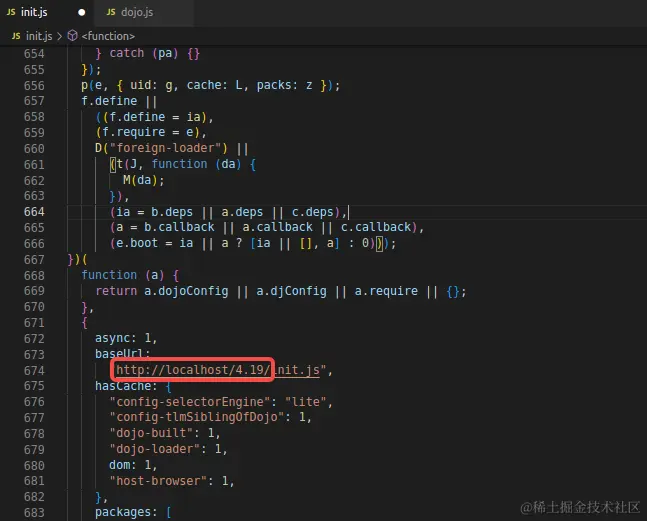
Task: Click line number 683 in gutter
Action: [x=34, y=513]
